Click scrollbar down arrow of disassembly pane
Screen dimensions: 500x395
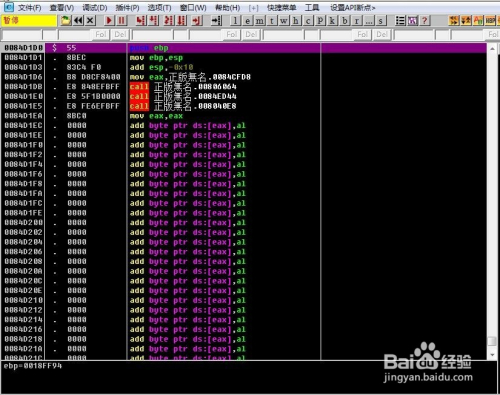coord(492,355)
